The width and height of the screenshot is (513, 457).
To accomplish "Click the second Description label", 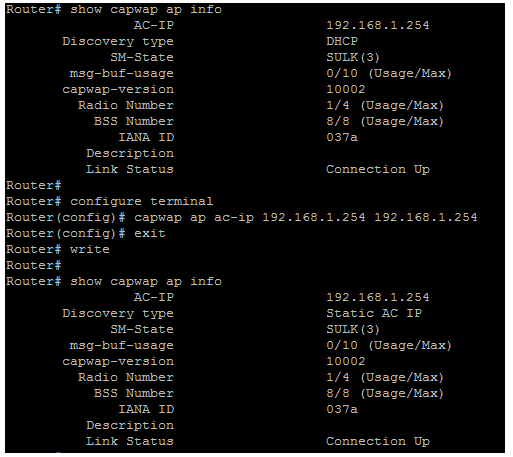I will 130,426.
